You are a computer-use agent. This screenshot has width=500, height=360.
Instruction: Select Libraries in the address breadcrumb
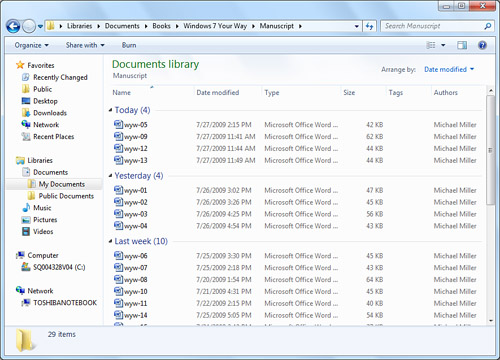(x=79, y=26)
